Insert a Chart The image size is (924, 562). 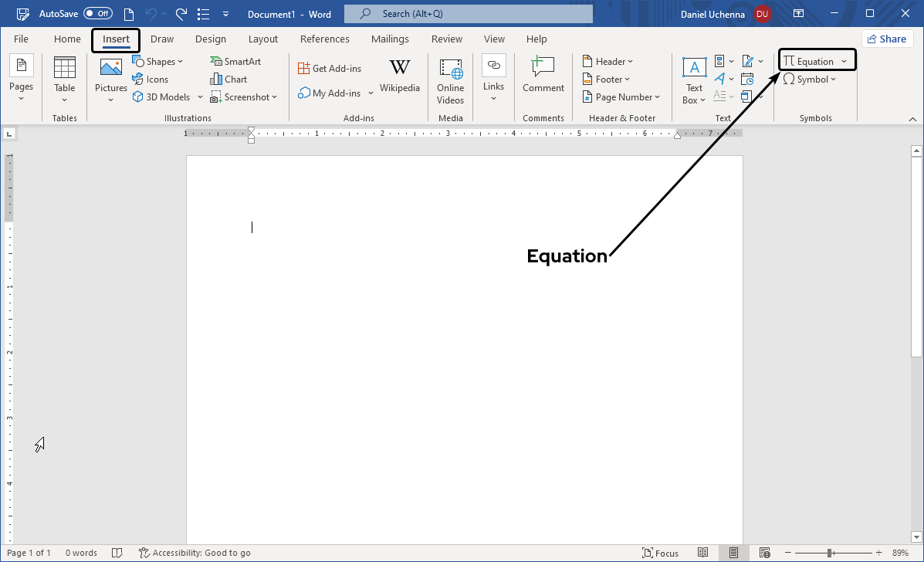click(x=228, y=79)
